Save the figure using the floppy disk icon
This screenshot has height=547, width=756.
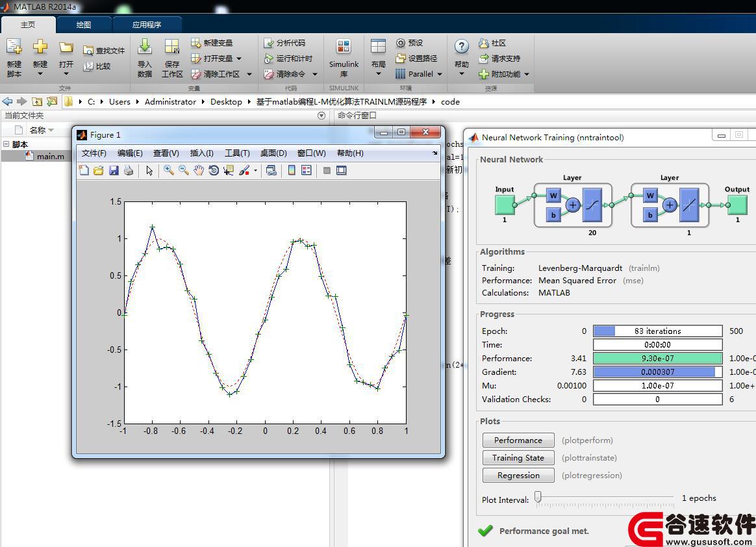click(114, 170)
